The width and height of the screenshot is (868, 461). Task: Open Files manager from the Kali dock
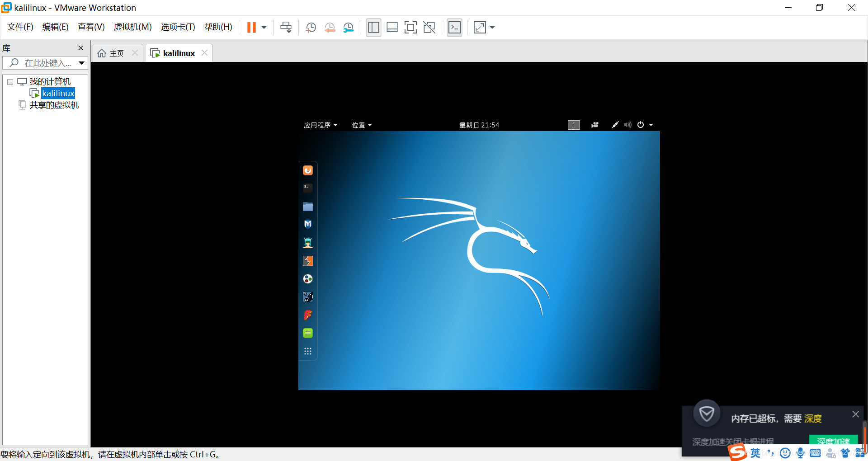click(x=308, y=207)
